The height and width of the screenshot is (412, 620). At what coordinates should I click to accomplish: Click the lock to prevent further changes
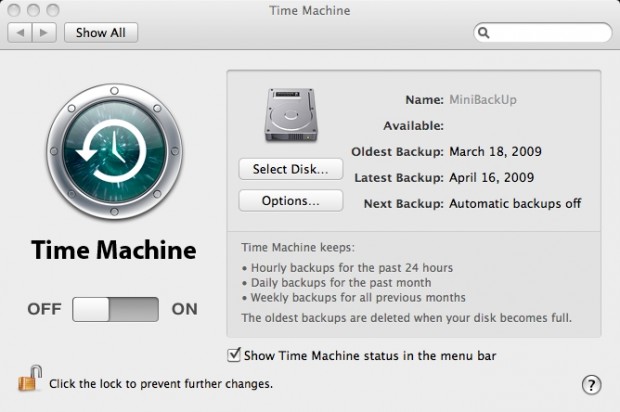pyautogui.click(x=29, y=380)
